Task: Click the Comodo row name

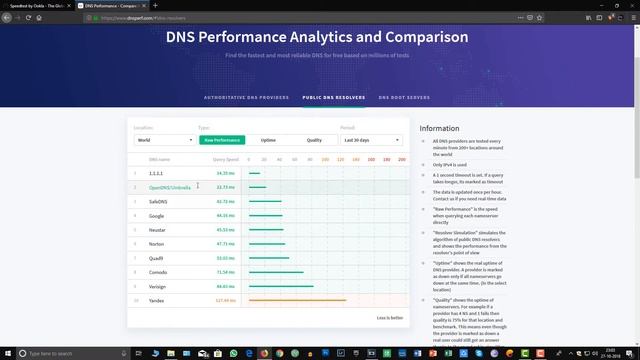Action: click(158, 272)
